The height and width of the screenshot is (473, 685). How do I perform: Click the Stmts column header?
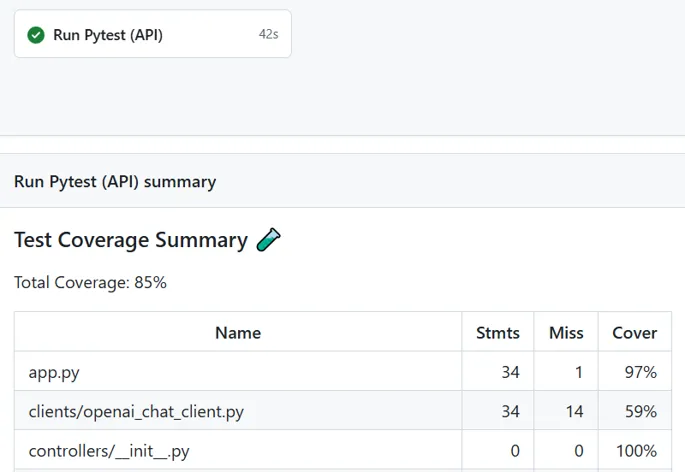[498, 333]
